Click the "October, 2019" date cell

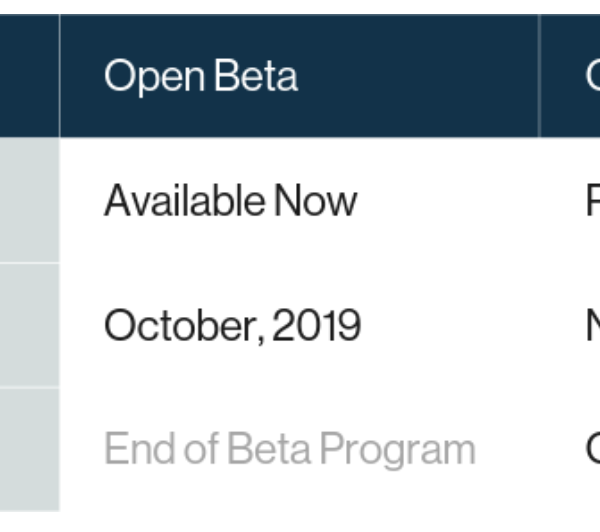click(232, 325)
